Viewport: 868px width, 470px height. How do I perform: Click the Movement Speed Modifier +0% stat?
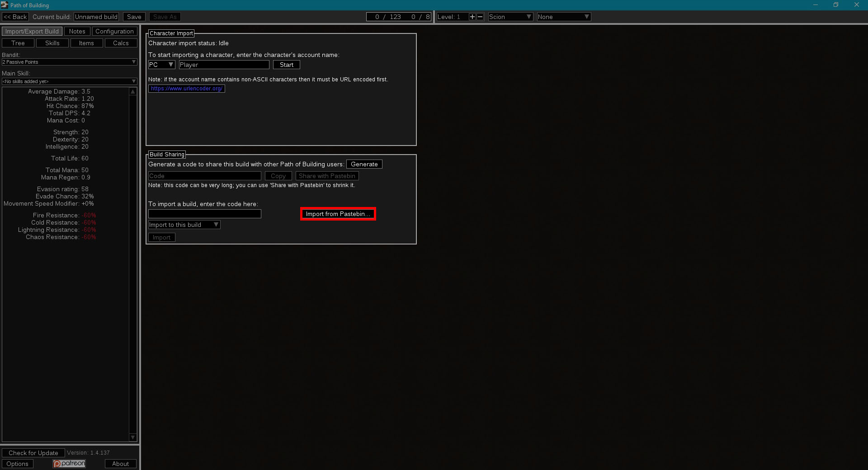49,203
